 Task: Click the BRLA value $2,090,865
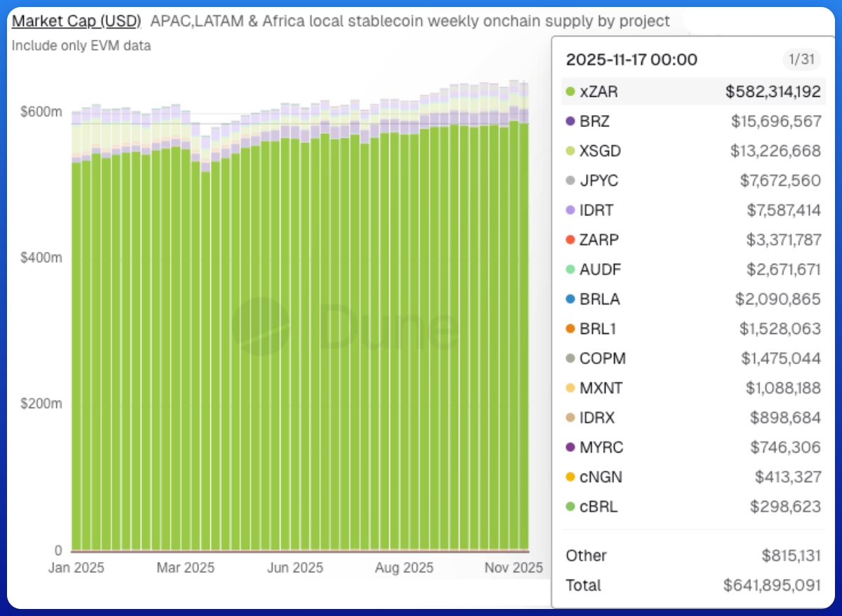tap(778, 299)
